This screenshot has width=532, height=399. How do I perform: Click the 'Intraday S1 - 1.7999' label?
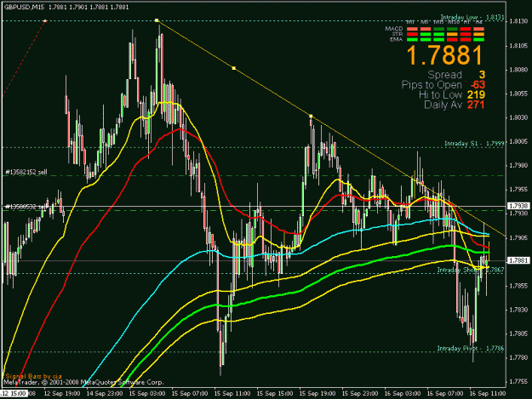(474, 144)
